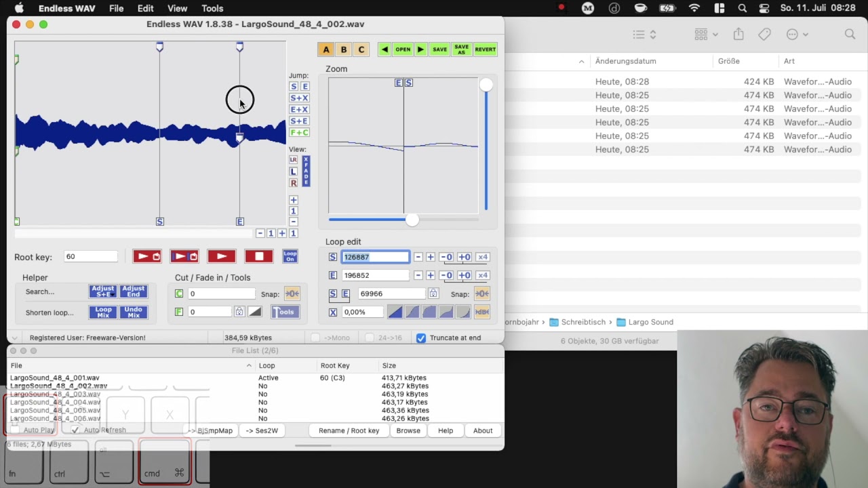Toggle the Cut/Fade zero-crossing Snap button
The height and width of the screenshot is (488, 868).
click(x=292, y=293)
